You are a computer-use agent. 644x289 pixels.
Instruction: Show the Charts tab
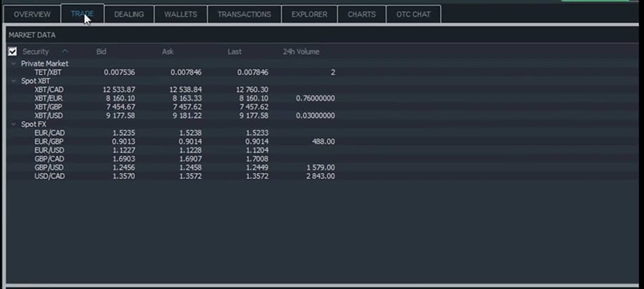click(361, 14)
